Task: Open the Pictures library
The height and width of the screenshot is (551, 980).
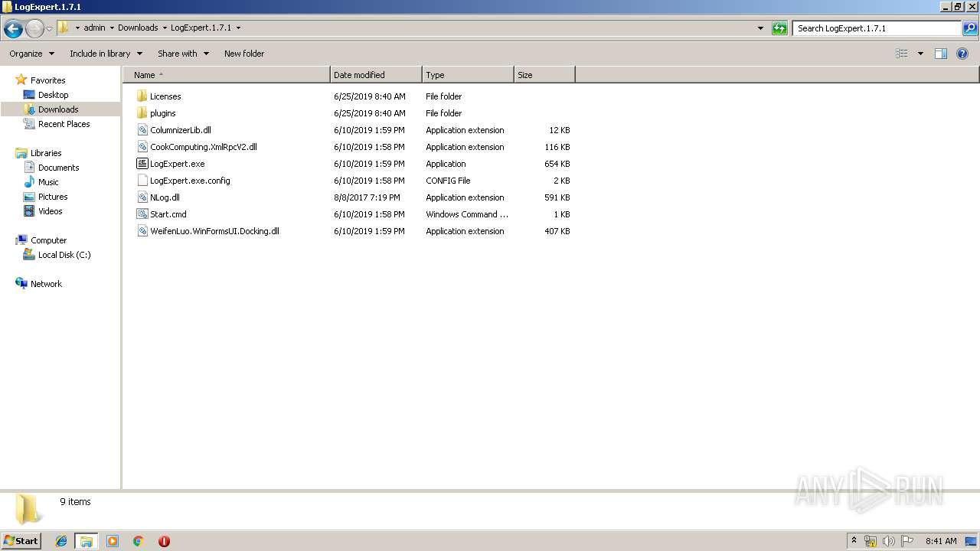Action: [x=53, y=197]
